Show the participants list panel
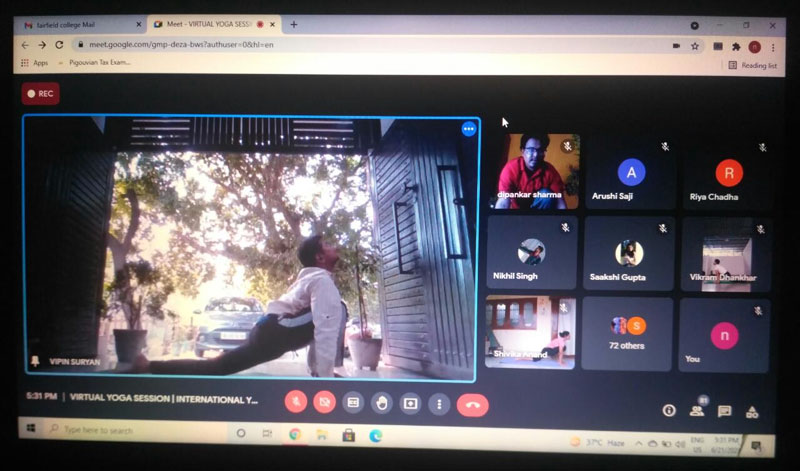The width and height of the screenshot is (800, 471). tap(697, 410)
